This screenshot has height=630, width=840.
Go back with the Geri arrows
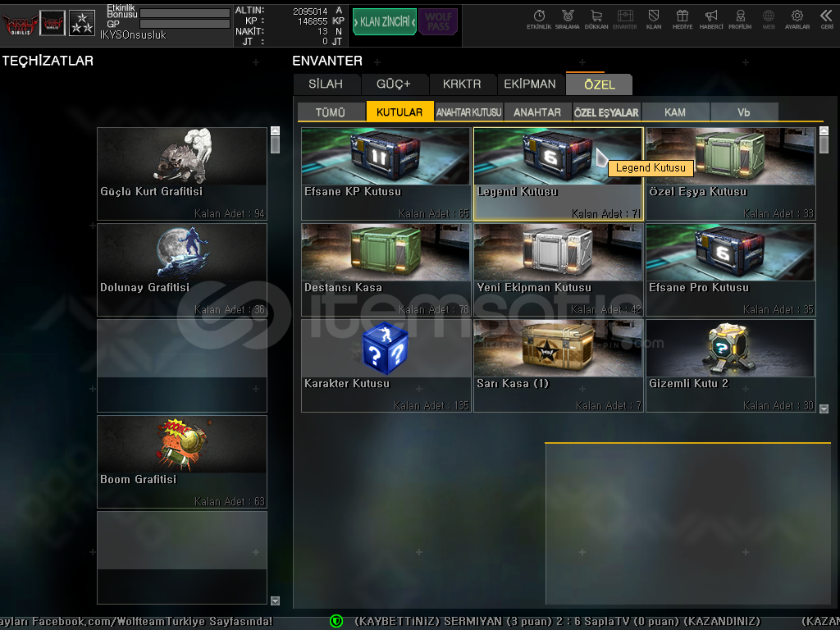coord(827,20)
